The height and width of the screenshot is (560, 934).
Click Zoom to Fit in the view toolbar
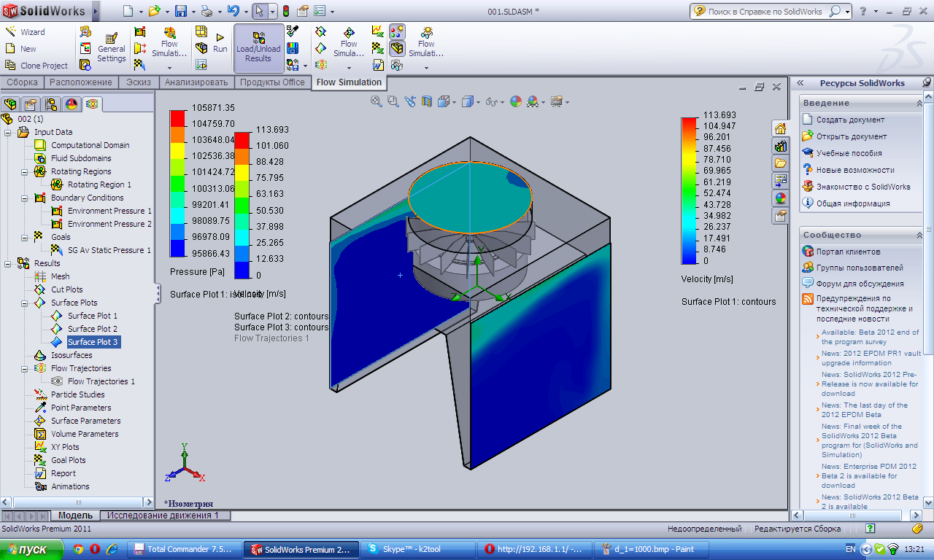[x=377, y=101]
